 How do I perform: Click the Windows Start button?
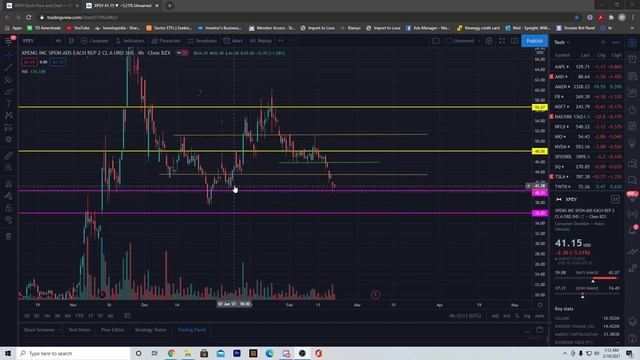8,353
